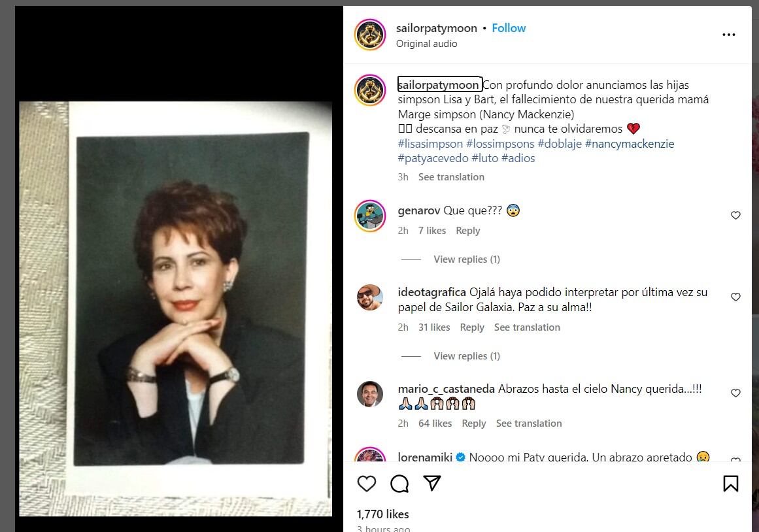Save the post with the bookmark icon
This screenshot has height=532, width=759.
click(730, 483)
